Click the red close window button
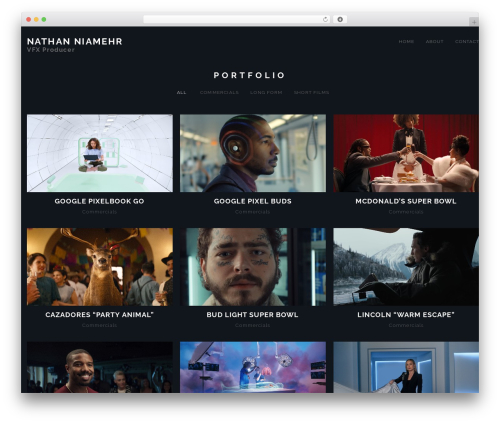The image size is (500, 423). click(29, 20)
